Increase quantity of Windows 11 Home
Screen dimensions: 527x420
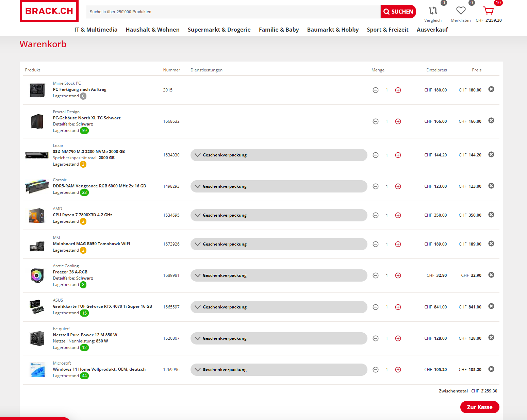tap(398, 370)
